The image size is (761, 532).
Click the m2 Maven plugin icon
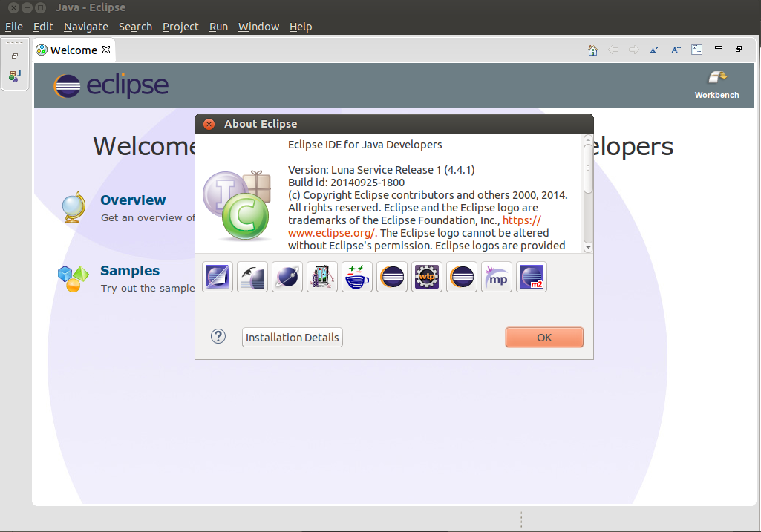point(532,277)
